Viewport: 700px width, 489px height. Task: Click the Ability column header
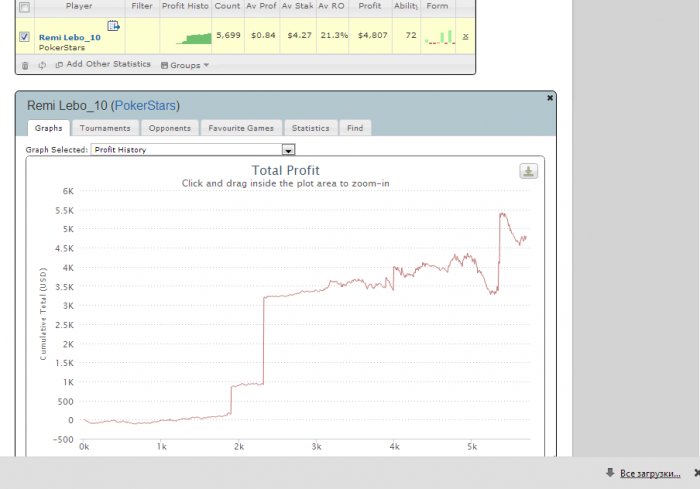(x=406, y=6)
